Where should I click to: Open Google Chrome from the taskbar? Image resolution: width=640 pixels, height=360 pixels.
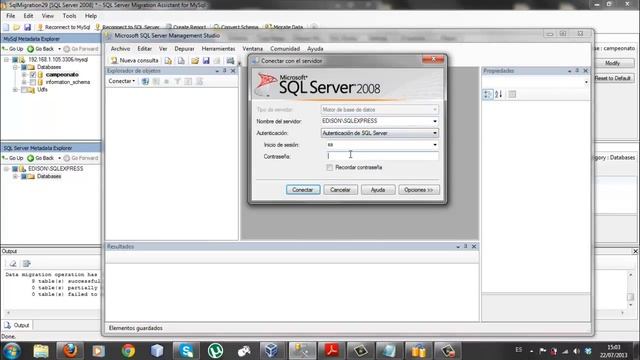point(128,351)
